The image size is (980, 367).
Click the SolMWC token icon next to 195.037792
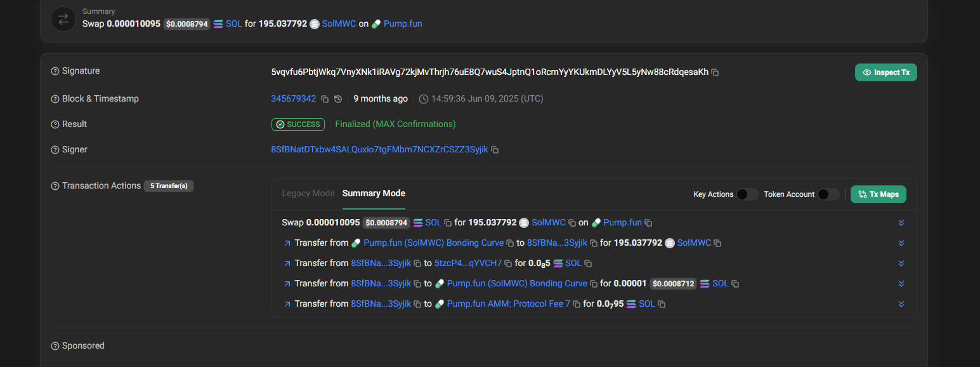click(x=315, y=23)
